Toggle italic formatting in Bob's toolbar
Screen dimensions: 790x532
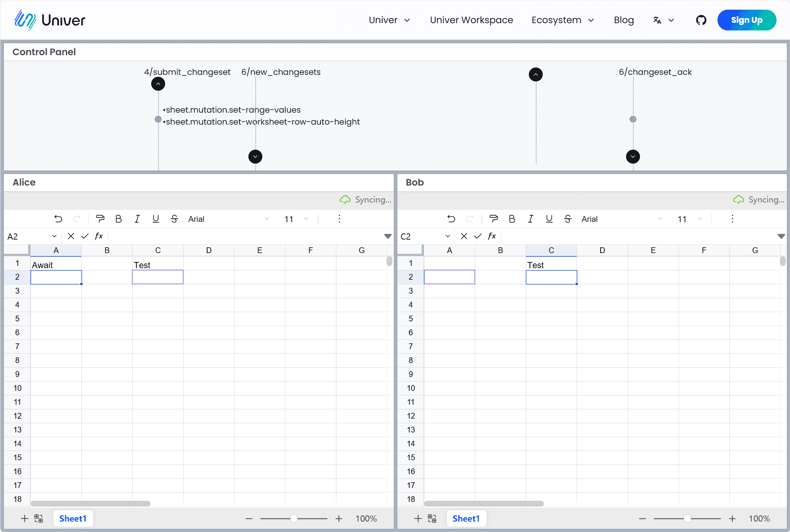point(530,219)
